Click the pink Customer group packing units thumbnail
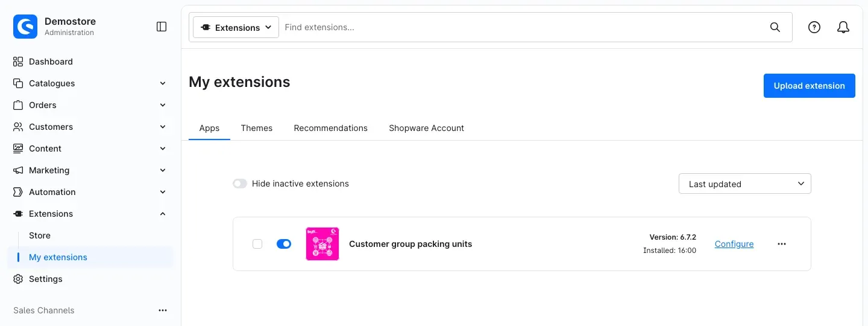868x326 pixels. pos(322,244)
